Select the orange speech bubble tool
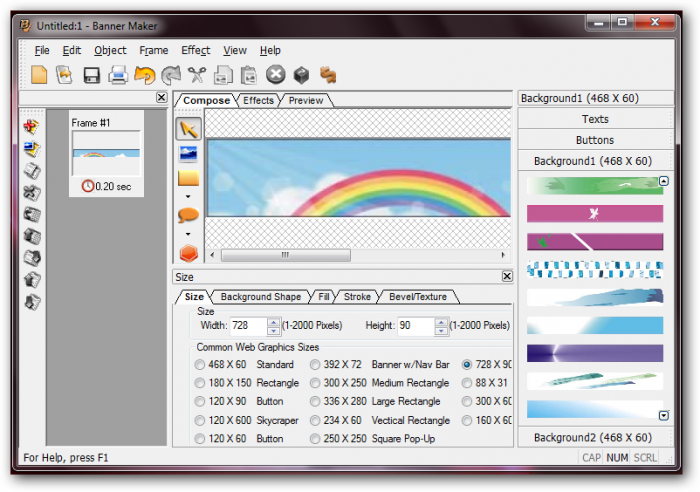 pyautogui.click(x=188, y=214)
